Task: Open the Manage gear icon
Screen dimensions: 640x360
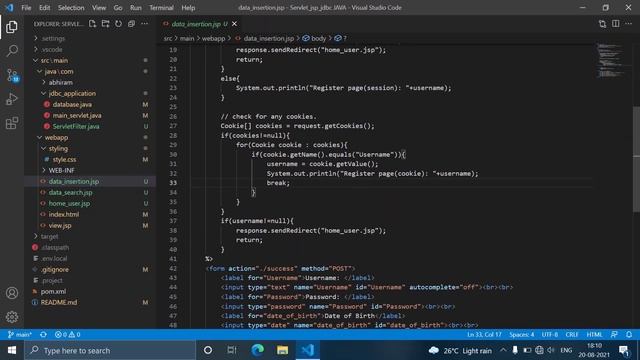Action: point(12,317)
